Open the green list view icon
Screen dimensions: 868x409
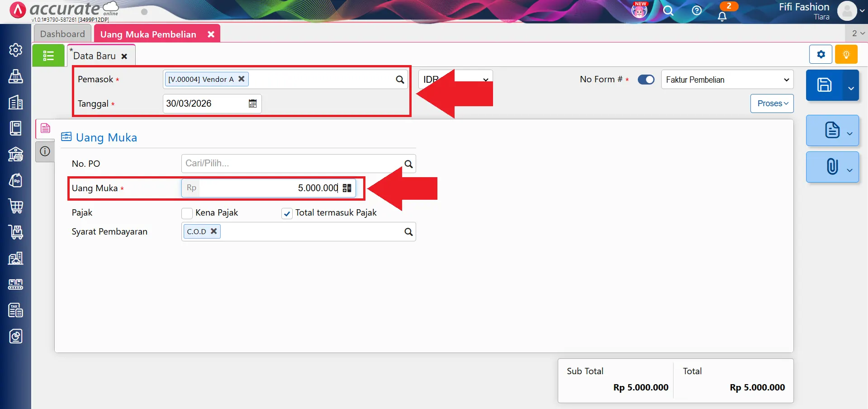pos(48,56)
